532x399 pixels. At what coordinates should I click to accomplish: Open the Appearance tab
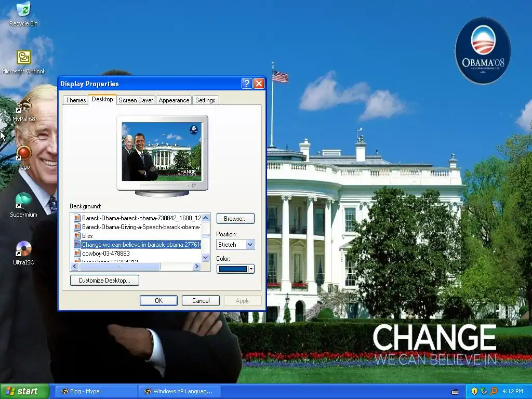click(x=174, y=100)
